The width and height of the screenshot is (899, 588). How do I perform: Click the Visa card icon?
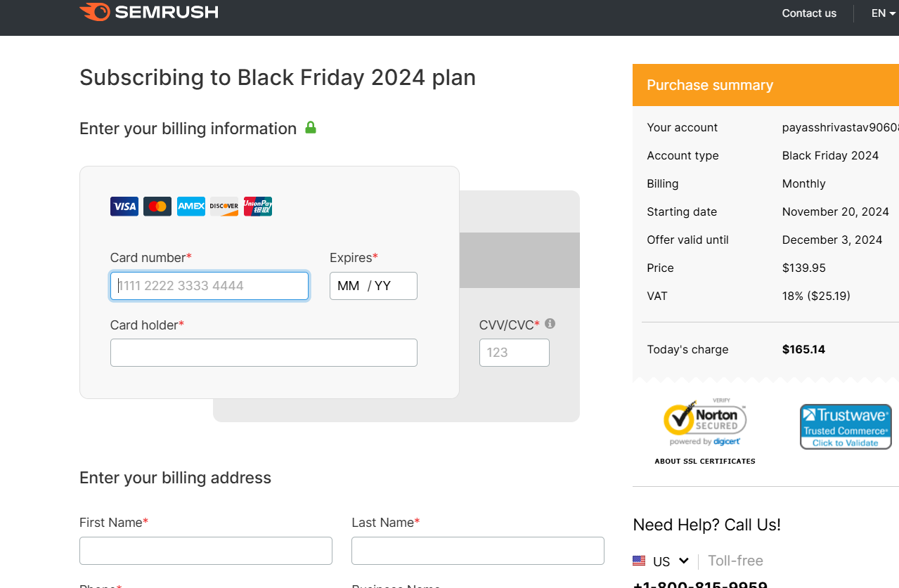(x=124, y=207)
